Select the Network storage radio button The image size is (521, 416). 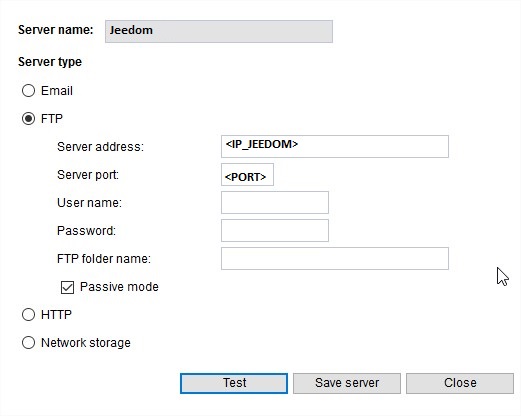[x=28, y=343]
